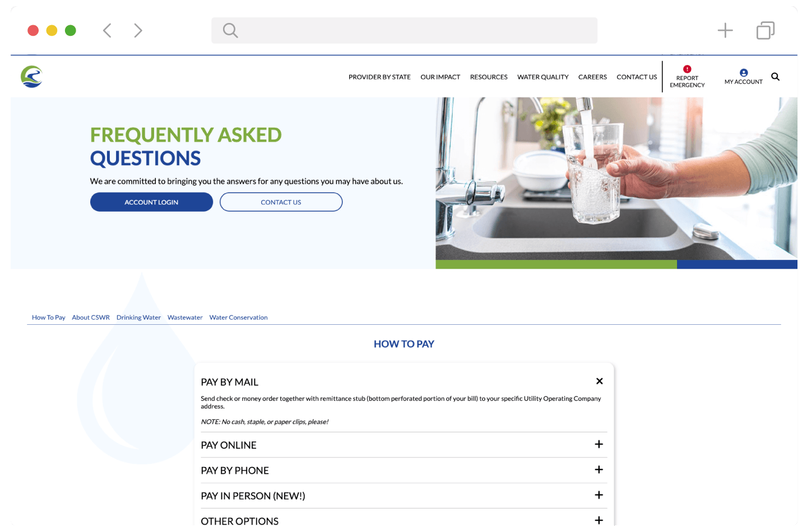Expand the PAY ONLINE section
The image size is (807, 532).
599,444
